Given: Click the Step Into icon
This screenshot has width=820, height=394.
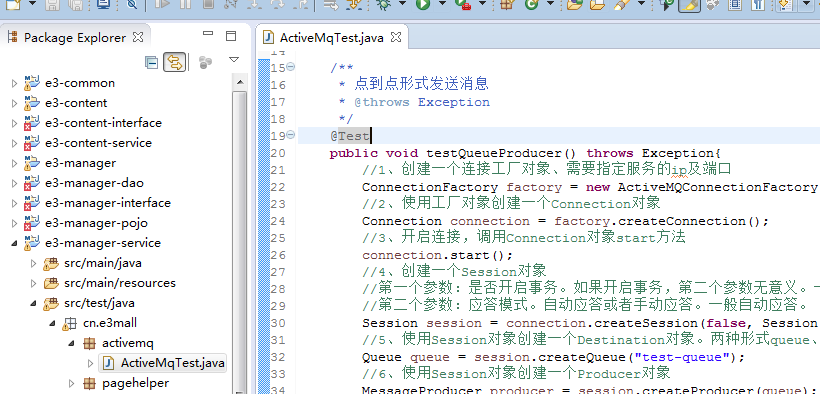Looking at the screenshot, I should coord(254,4).
